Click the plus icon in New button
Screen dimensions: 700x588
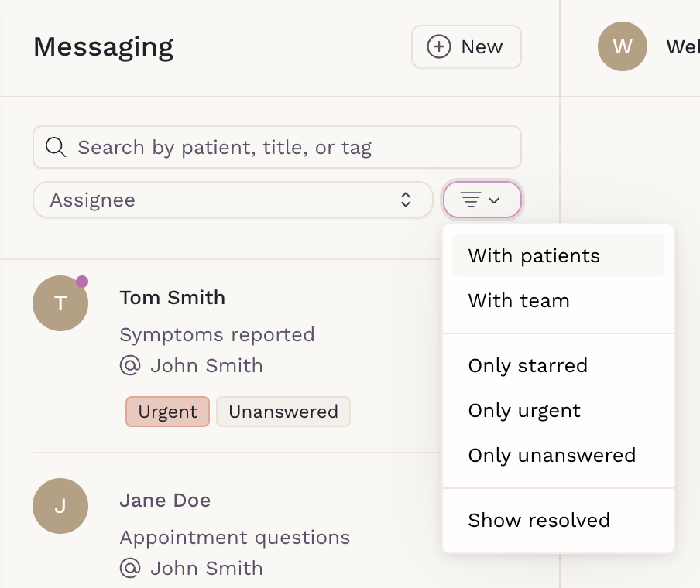439,46
